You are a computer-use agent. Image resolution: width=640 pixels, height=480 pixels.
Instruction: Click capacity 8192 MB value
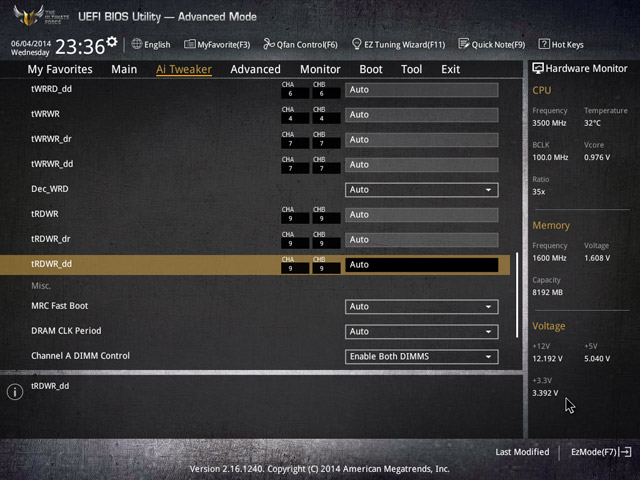click(547, 292)
